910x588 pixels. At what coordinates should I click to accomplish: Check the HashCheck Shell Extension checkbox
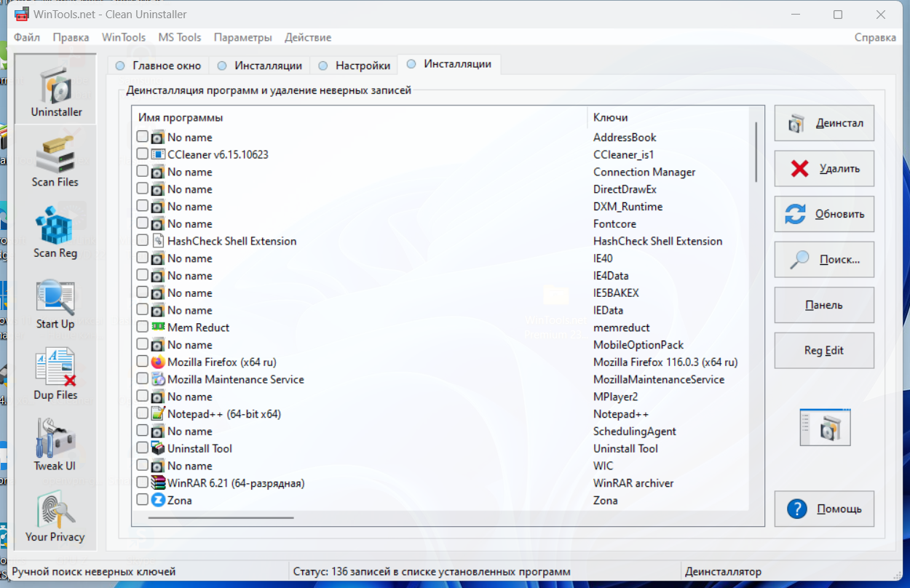click(142, 241)
